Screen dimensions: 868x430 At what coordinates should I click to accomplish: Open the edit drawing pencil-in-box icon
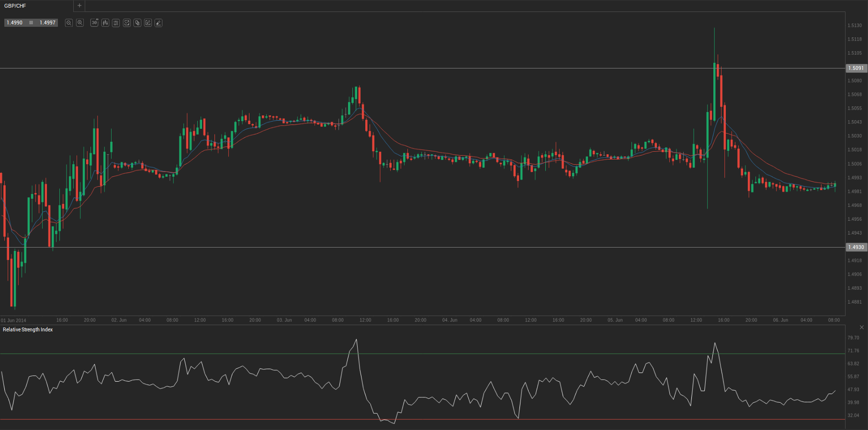pyautogui.click(x=148, y=23)
